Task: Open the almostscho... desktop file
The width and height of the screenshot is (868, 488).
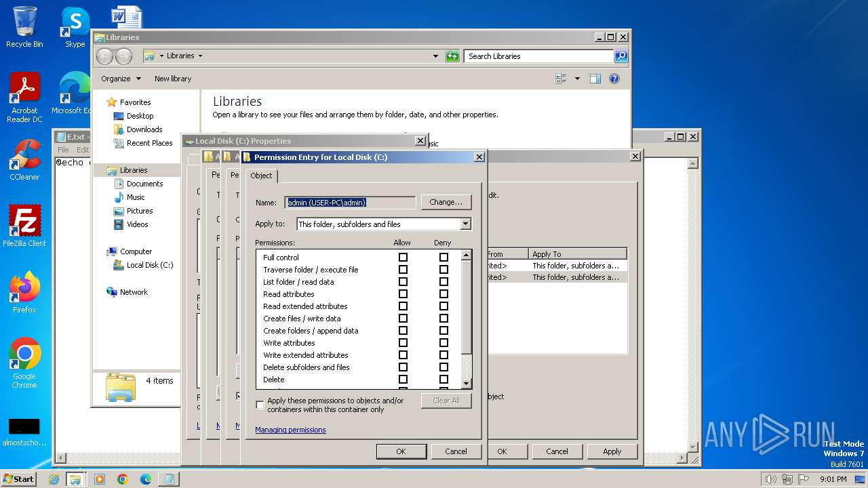Action: point(24,432)
